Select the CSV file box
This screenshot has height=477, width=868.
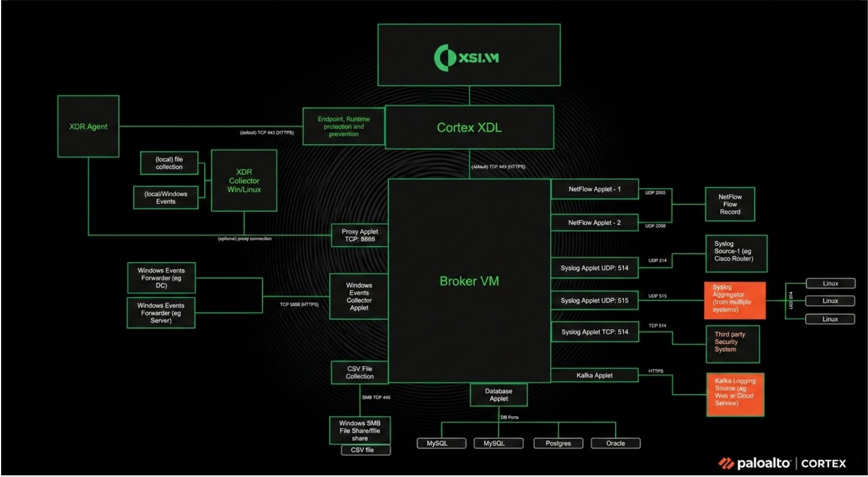click(x=366, y=450)
